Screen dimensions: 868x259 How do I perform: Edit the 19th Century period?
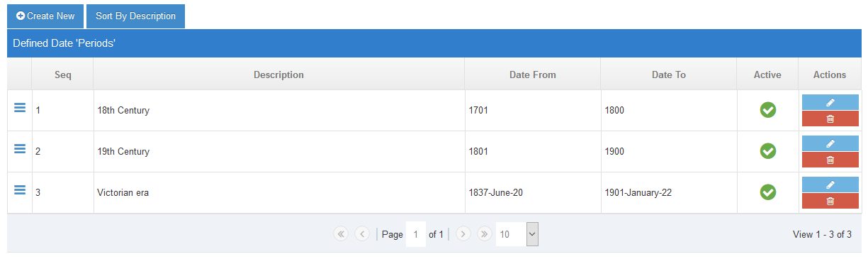click(830, 143)
